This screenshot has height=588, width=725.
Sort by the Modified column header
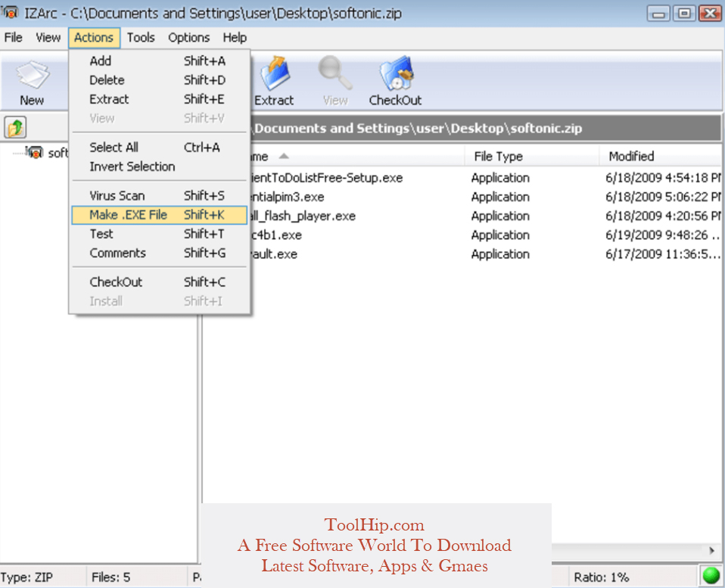pyautogui.click(x=660, y=156)
